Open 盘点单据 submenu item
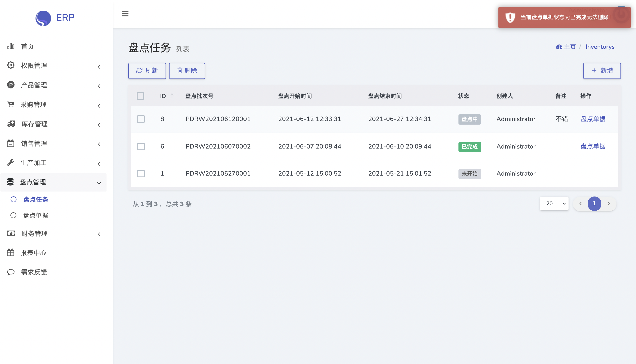 (36, 215)
